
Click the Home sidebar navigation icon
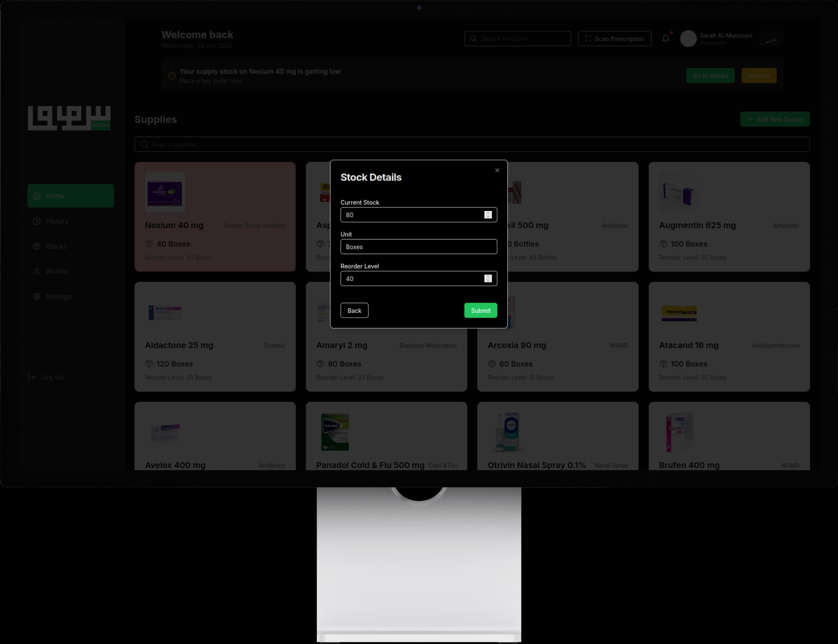pos(36,196)
